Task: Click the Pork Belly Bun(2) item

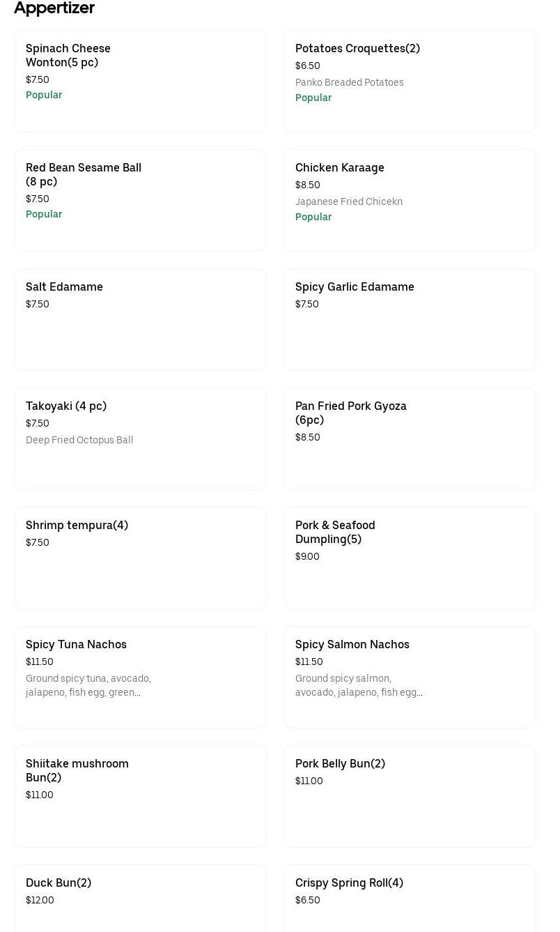Action: click(410, 796)
